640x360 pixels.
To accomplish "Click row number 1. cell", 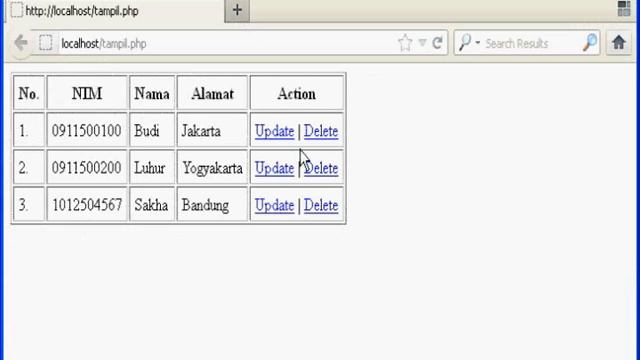I will pos(29,131).
